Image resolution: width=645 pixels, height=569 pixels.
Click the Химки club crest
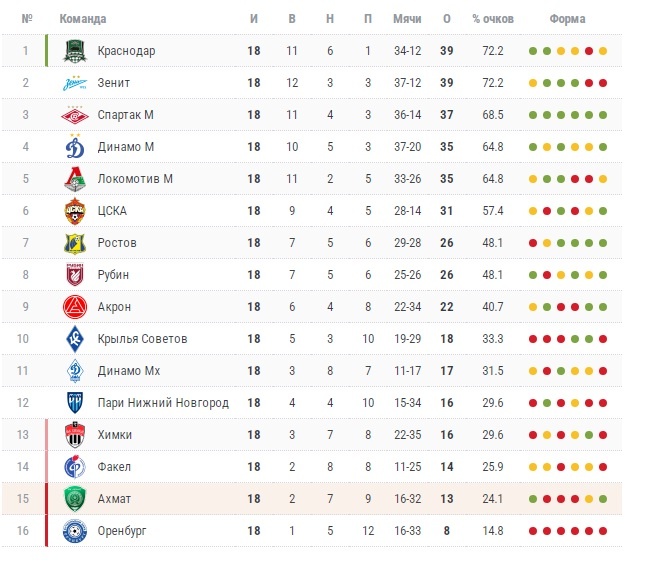[x=75, y=435]
